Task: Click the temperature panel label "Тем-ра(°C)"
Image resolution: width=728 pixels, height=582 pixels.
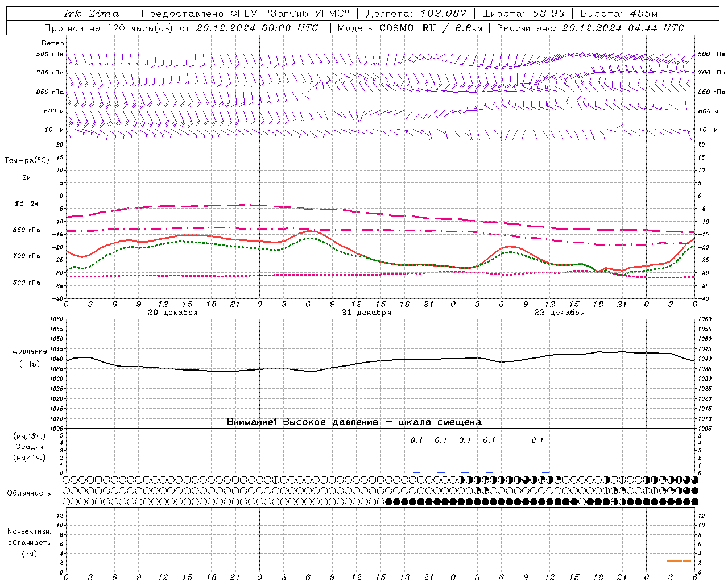Action: point(27,161)
